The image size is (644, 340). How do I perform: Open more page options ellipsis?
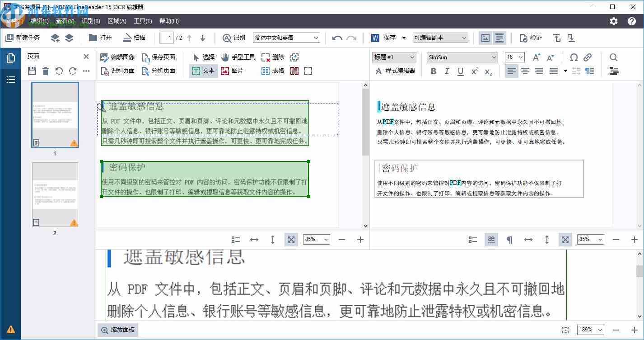click(86, 71)
